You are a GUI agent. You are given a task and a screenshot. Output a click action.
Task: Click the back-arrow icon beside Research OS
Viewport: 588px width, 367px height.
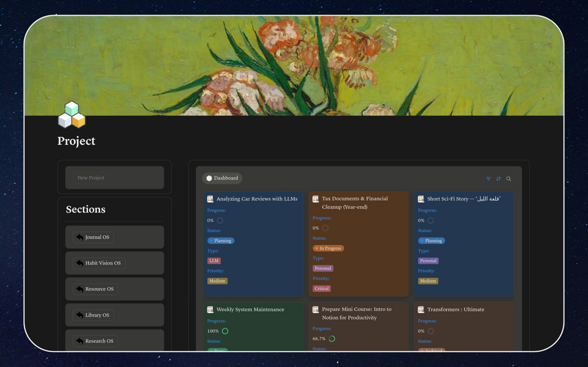point(80,341)
